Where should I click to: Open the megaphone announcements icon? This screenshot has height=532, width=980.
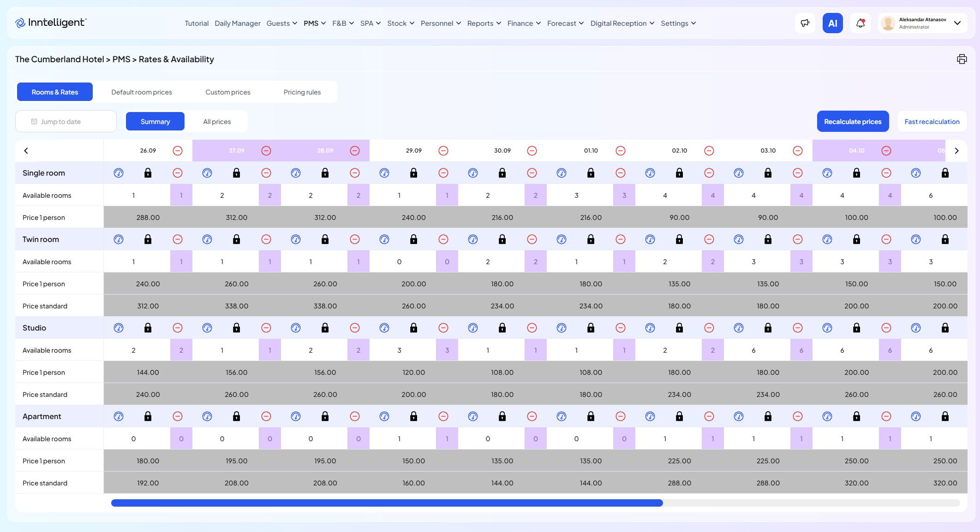coord(805,23)
